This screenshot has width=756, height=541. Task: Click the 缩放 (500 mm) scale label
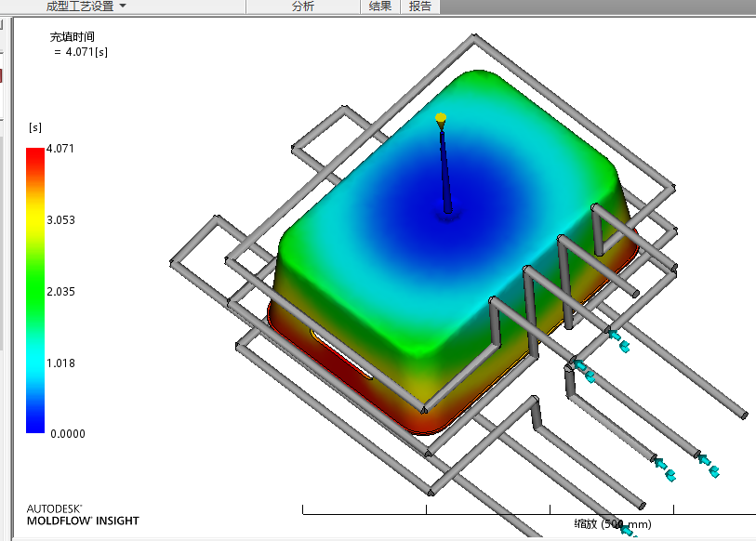[x=612, y=524]
